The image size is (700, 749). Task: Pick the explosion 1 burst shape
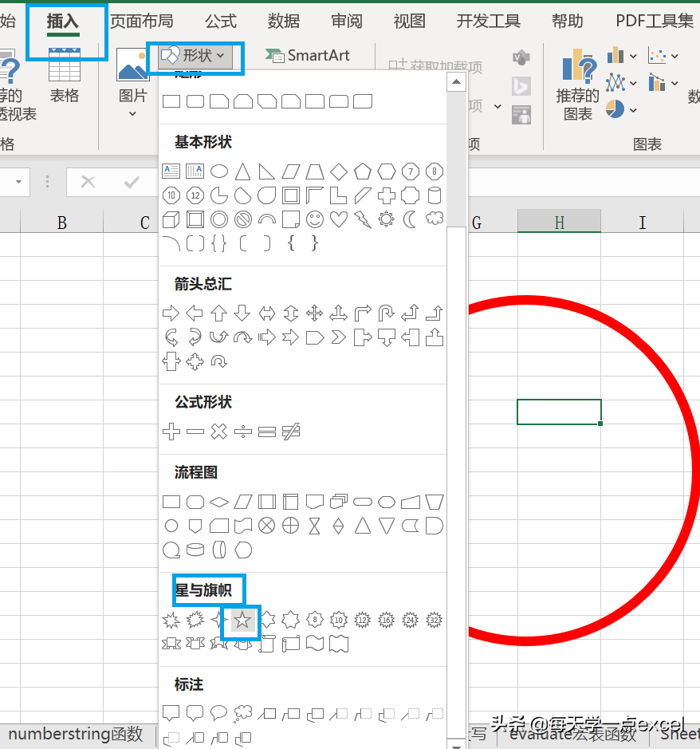point(171,620)
